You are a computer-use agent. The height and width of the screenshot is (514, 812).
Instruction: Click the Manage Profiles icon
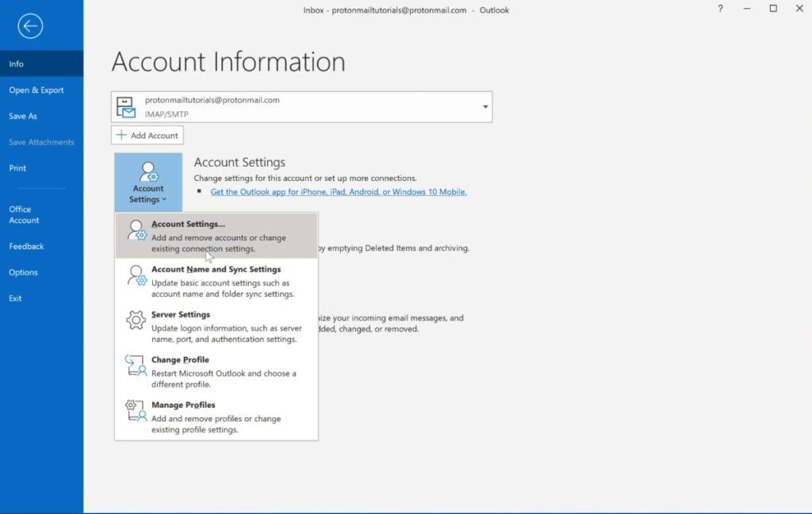(136, 411)
